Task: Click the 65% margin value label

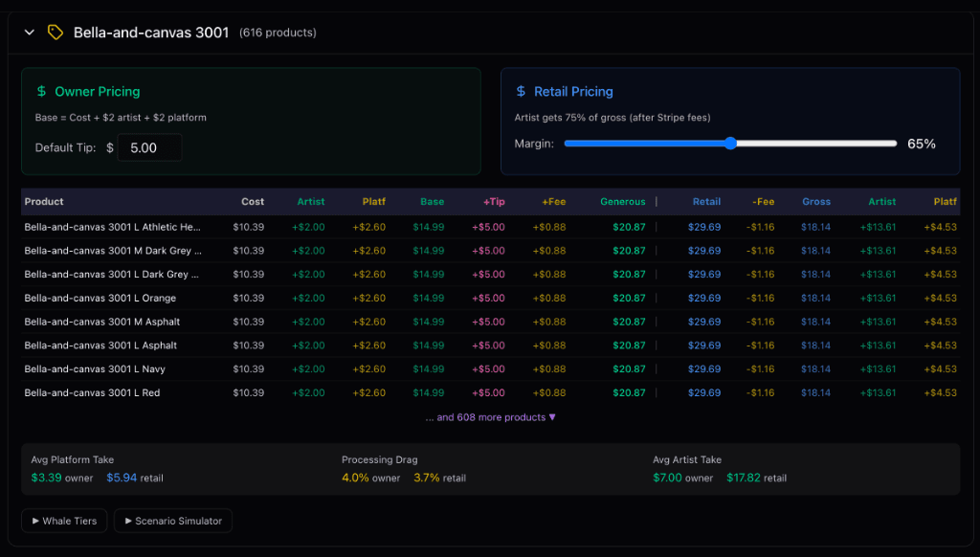Action: pyautogui.click(x=922, y=144)
